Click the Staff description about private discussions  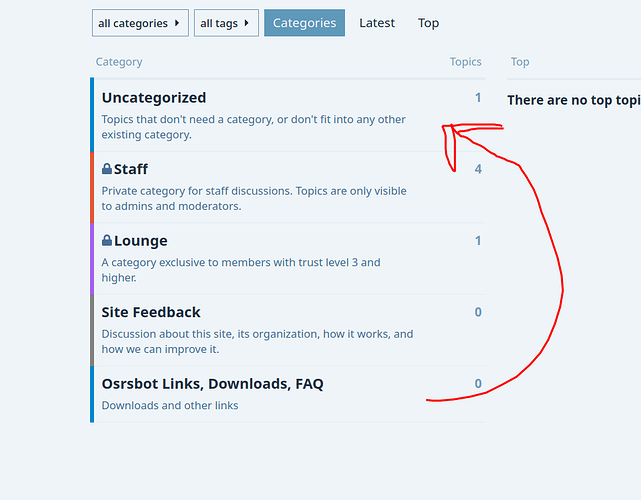tap(254, 198)
